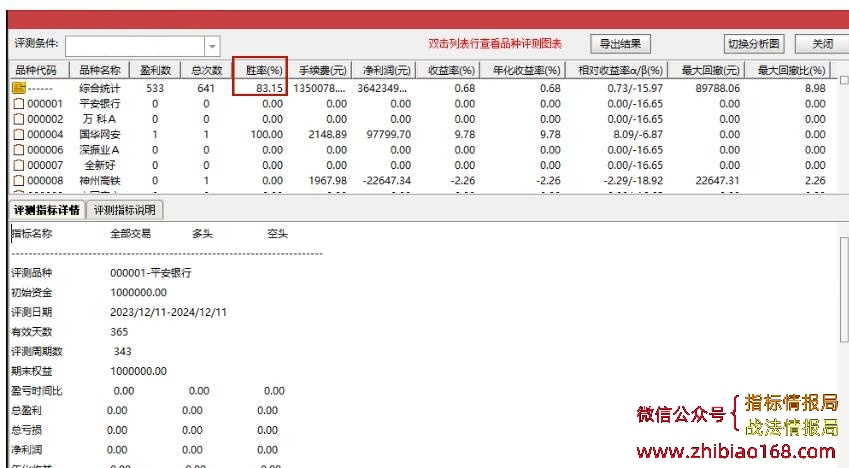Click the document icon for 000006
Viewport: 849px width, 468px height.
[19, 150]
